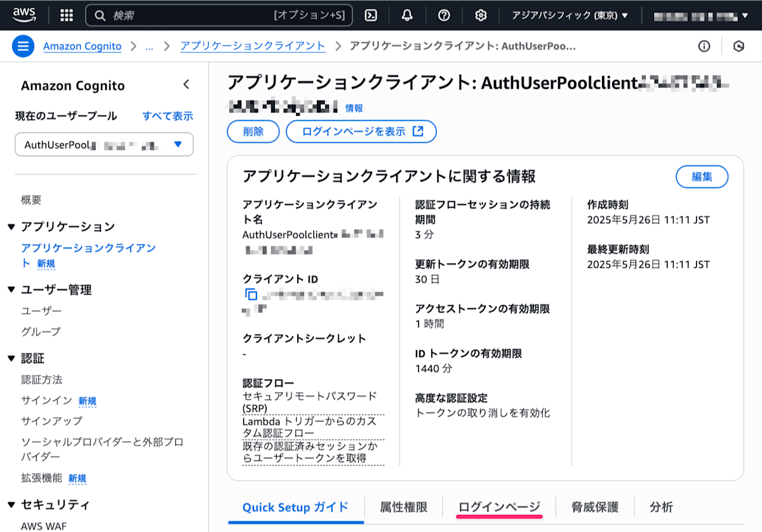
Task: Open 概要 in the sidebar
Action: (x=31, y=200)
